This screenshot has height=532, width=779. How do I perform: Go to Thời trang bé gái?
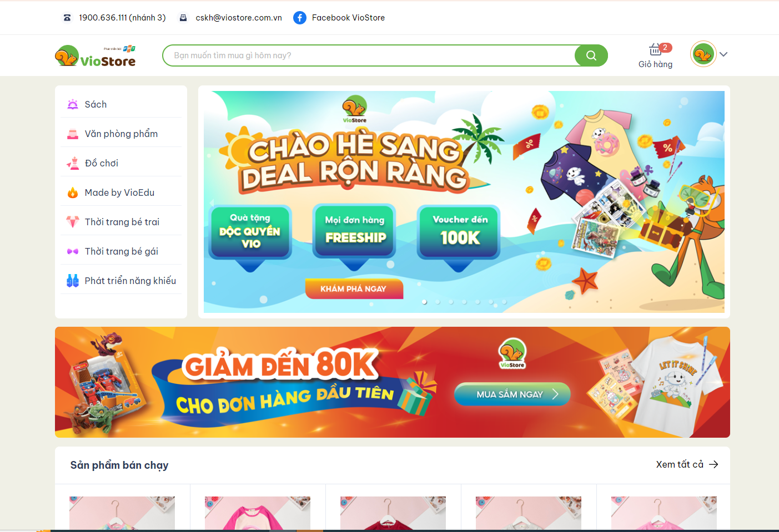click(x=121, y=251)
